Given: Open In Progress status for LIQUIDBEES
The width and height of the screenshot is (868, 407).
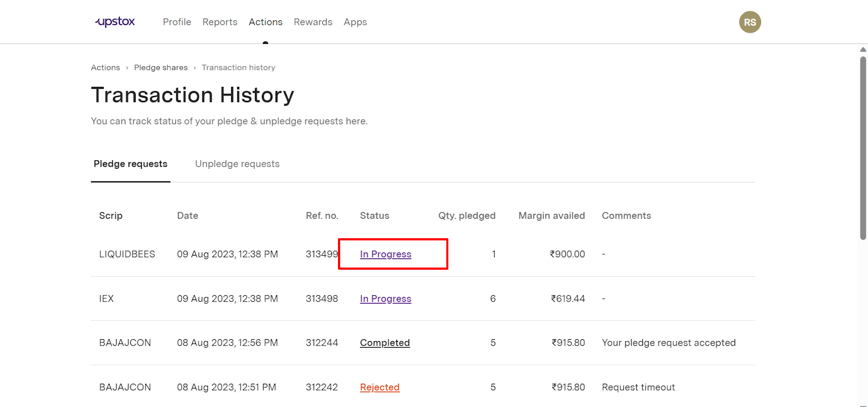Looking at the screenshot, I should pos(386,254).
